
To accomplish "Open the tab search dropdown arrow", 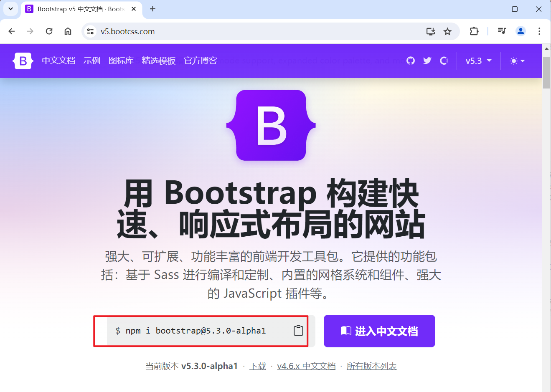I will click(x=10, y=9).
